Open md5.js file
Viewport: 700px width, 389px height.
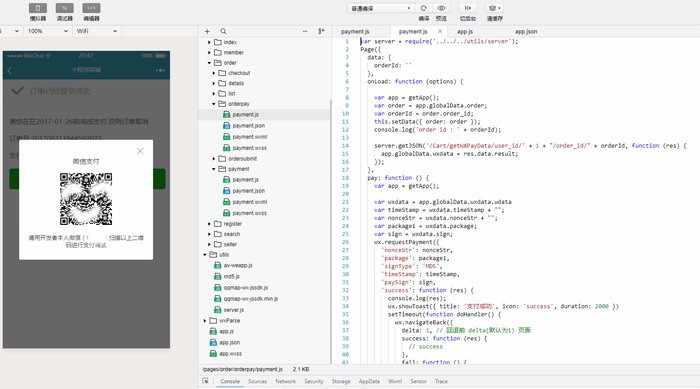tap(231, 276)
